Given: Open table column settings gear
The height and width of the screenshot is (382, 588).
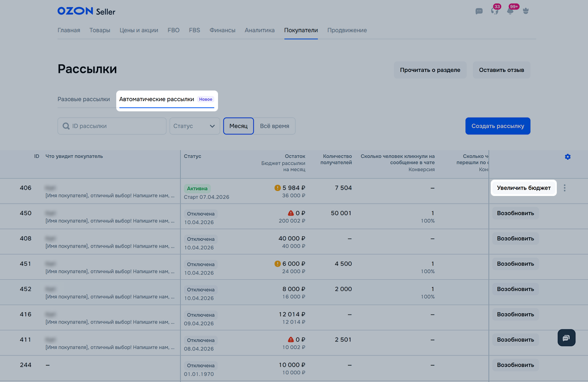Looking at the screenshot, I should 568,157.
